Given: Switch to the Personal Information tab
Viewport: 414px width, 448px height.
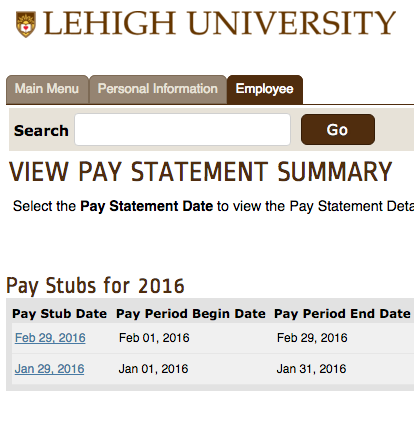Looking at the screenshot, I should tap(158, 89).
